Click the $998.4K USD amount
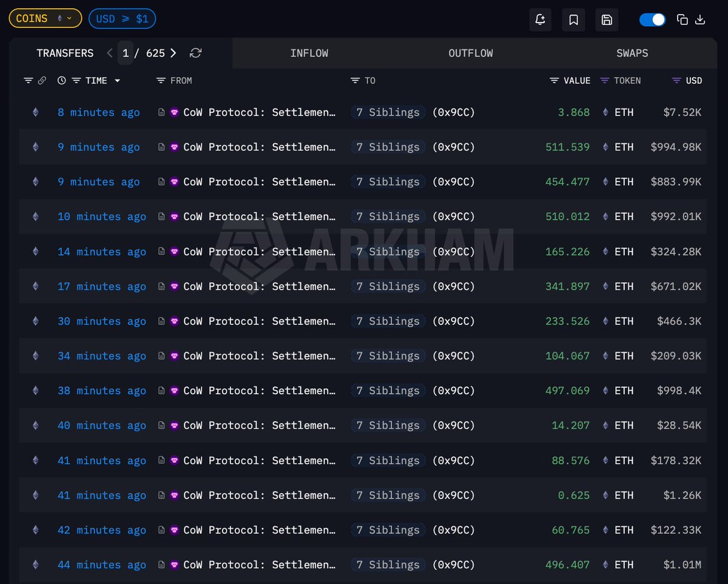 point(679,391)
